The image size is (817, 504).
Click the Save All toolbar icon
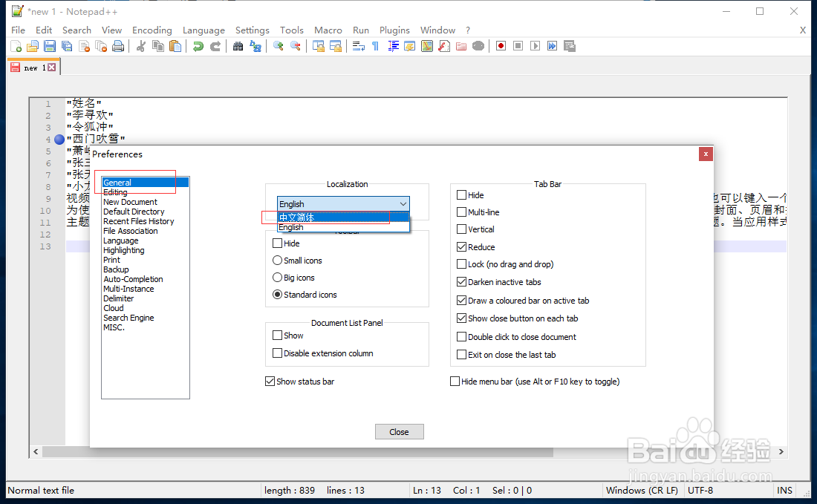67,46
